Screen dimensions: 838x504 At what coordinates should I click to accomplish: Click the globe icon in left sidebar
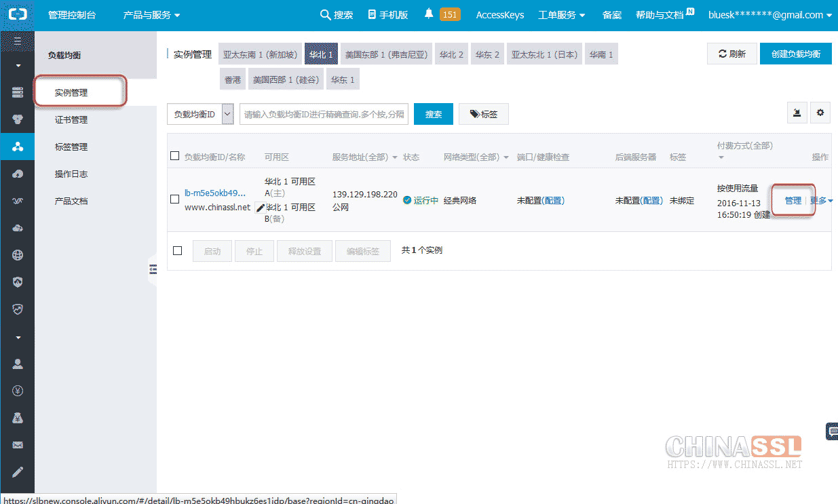(x=18, y=255)
